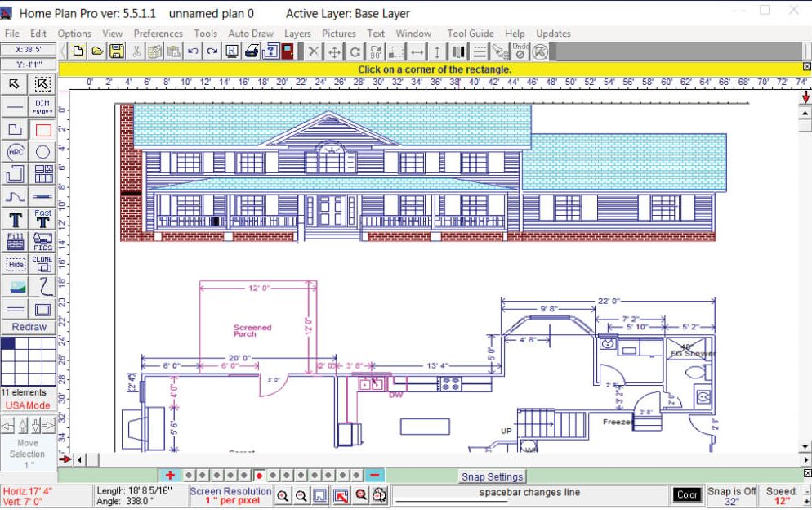Select the dashed-box area selection tool

click(x=42, y=83)
